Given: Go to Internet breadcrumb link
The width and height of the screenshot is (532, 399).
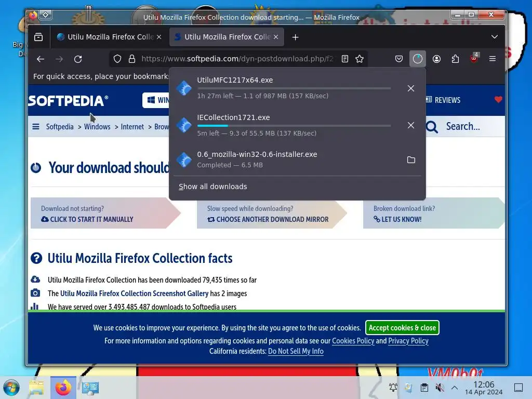Looking at the screenshot, I should pos(132,127).
